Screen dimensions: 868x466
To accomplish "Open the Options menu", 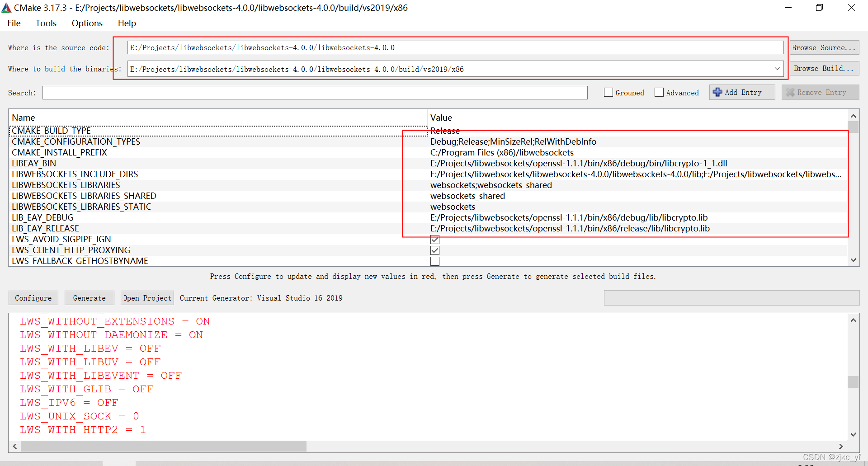I will 87,23.
